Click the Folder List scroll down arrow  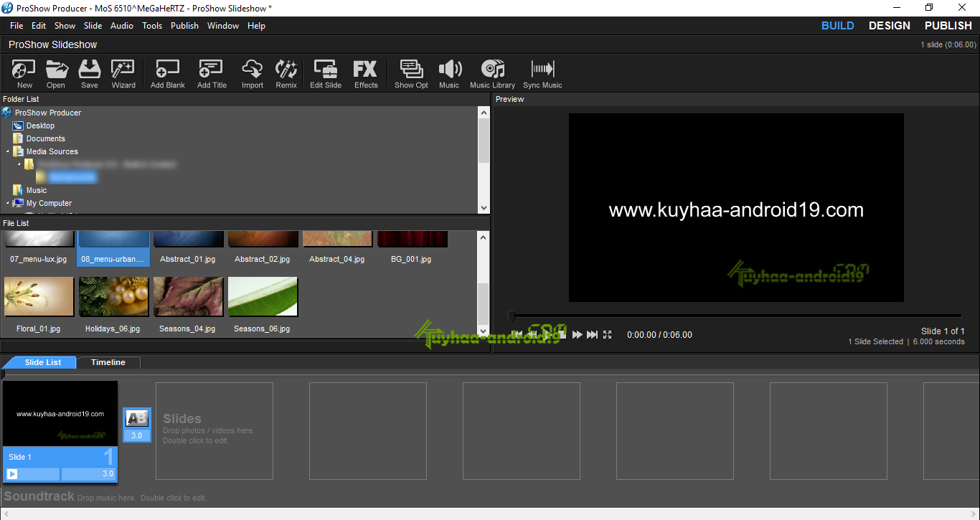tap(484, 208)
